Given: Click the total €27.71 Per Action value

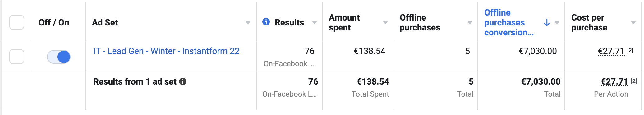Looking at the screenshot, I should tap(614, 81).
